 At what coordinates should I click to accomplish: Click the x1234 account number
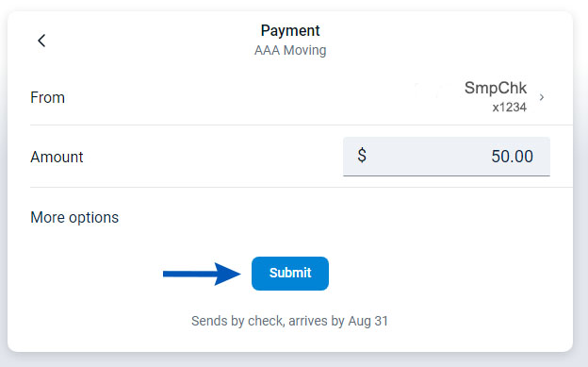(x=509, y=108)
